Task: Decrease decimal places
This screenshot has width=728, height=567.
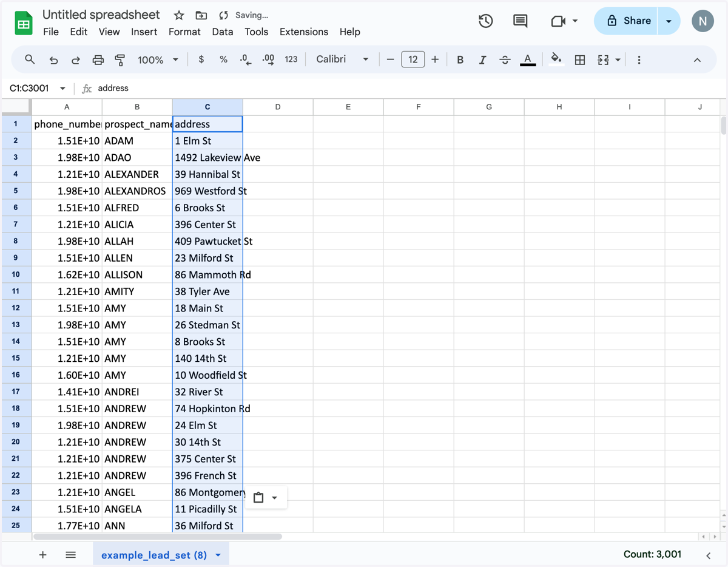Action: pyautogui.click(x=246, y=59)
